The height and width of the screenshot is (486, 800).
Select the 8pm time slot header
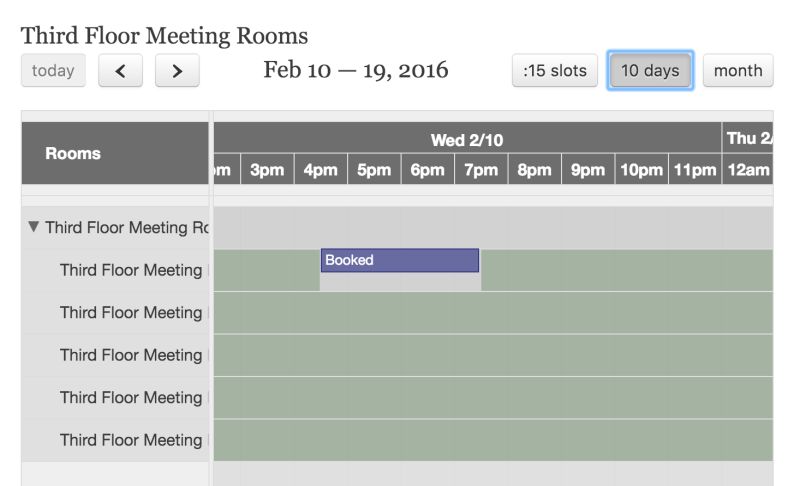[535, 170]
